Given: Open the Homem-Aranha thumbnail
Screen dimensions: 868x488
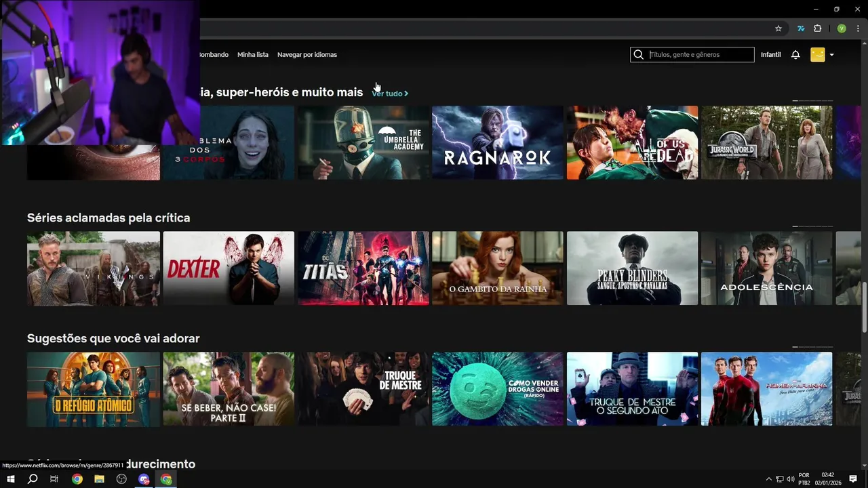Looking at the screenshot, I should pyautogui.click(x=767, y=389).
